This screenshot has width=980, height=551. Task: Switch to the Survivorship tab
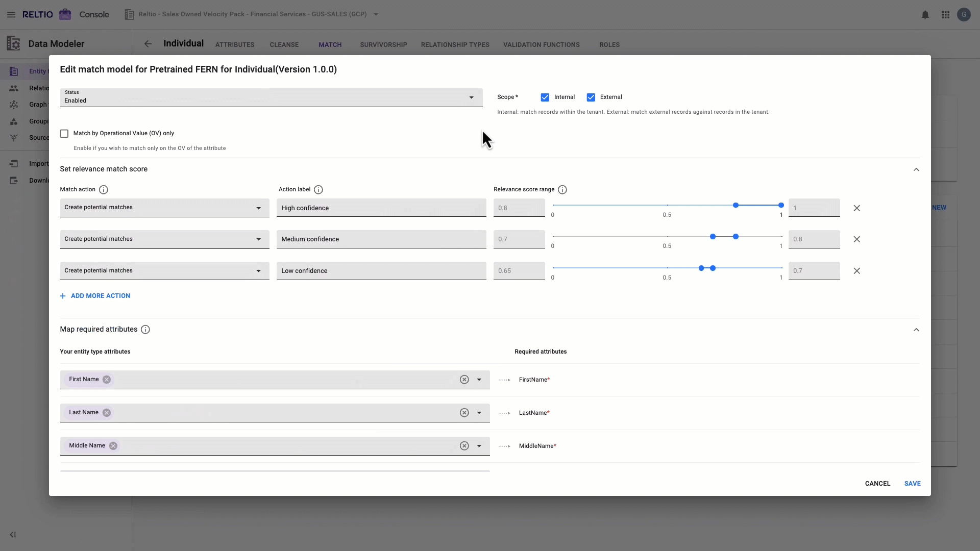click(383, 45)
